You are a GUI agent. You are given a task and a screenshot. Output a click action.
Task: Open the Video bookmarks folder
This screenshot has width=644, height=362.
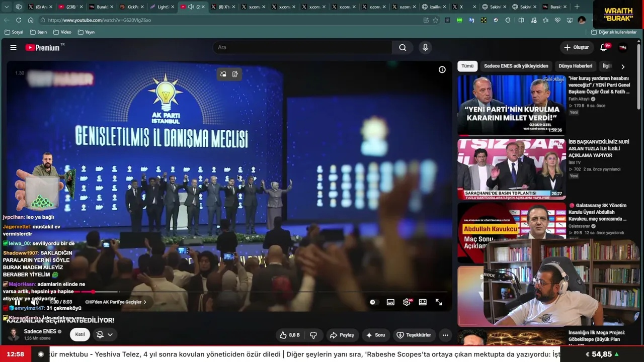point(62,32)
